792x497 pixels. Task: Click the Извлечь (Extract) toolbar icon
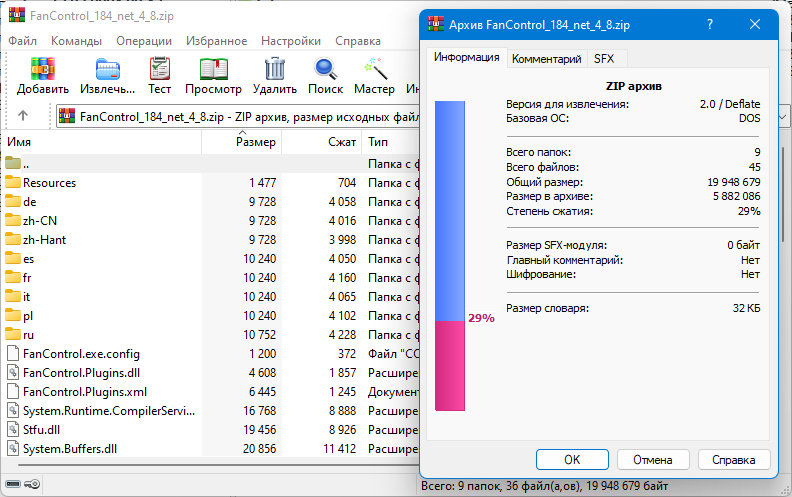(x=108, y=69)
